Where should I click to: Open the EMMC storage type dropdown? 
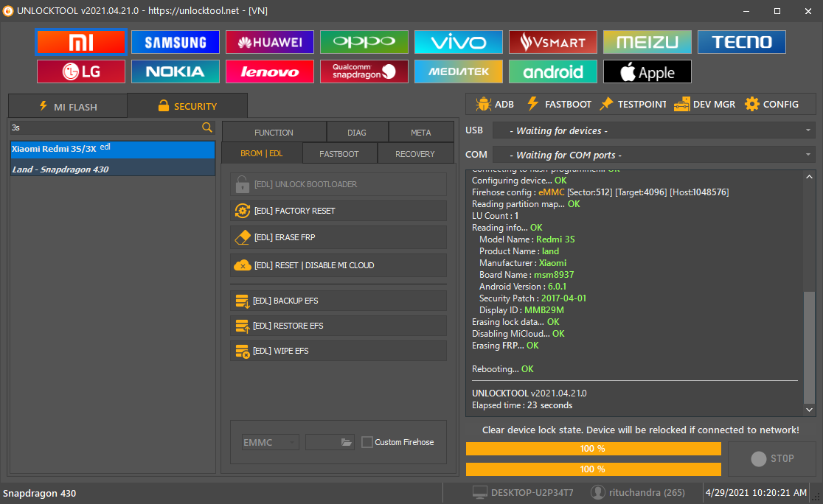(271, 442)
